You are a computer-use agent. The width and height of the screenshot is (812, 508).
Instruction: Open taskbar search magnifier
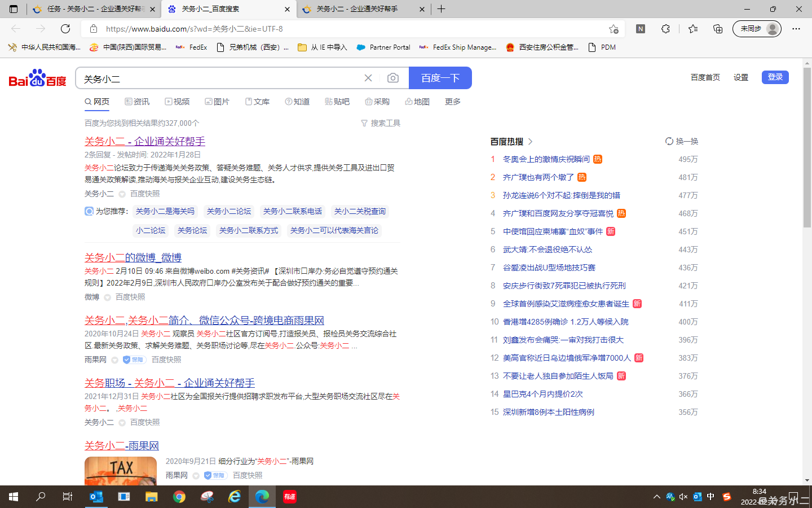pos(41,497)
